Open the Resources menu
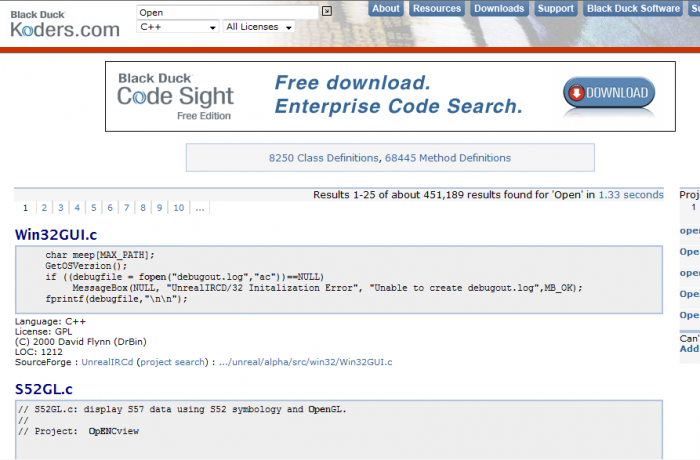 [437, 8]
